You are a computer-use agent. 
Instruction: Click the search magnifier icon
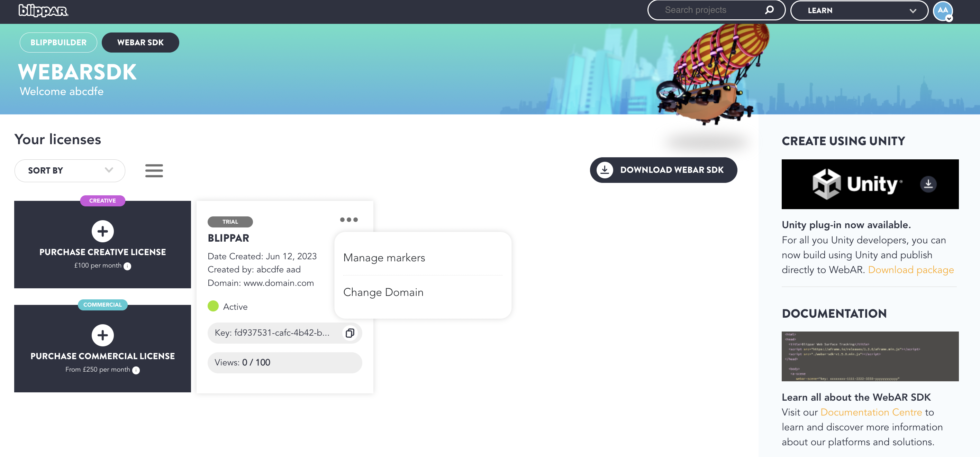point(769,10)
